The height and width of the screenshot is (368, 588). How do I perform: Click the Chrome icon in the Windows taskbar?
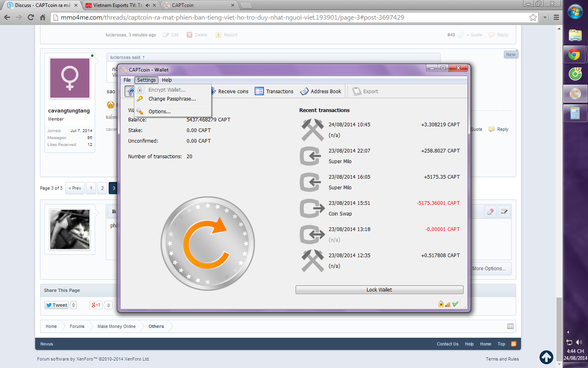coord(575,54)
